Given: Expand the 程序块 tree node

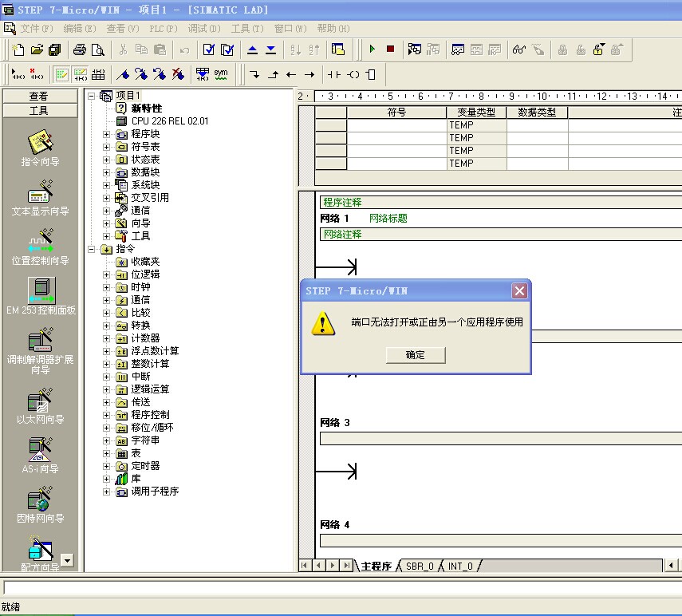Looking at the screenshot, I should coord(107,134).
